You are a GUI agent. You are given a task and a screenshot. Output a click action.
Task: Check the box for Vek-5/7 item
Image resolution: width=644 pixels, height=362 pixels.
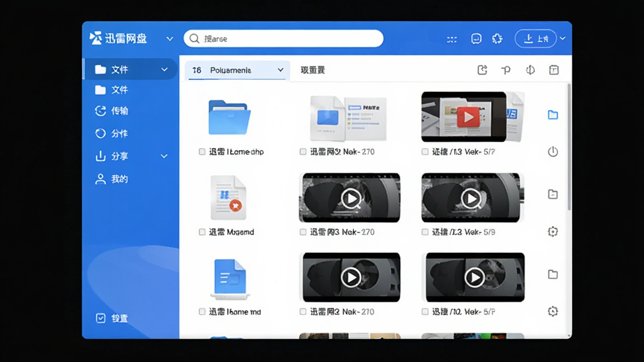pyautogui.click(x=425, y=152)
